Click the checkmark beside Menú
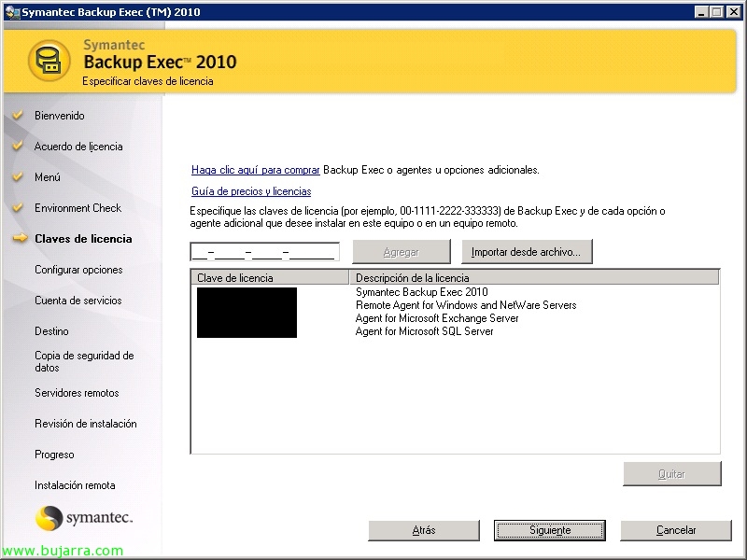The image size is (747, 560). [x=18, y=176]
